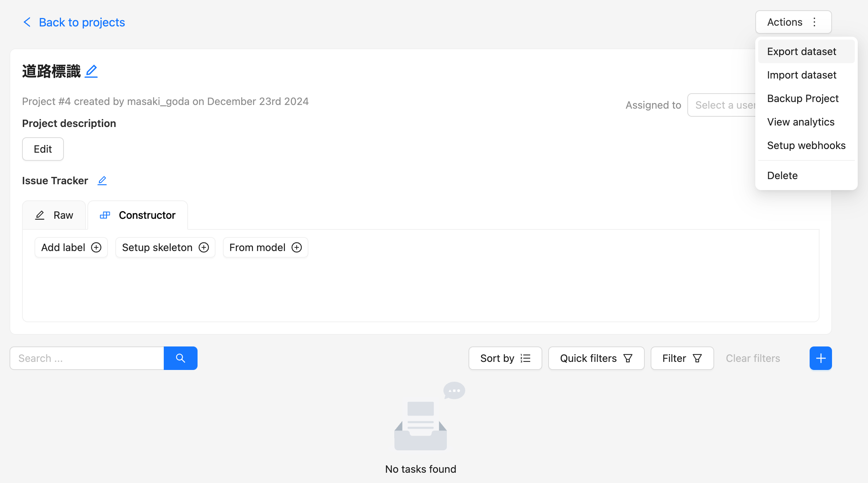Open the Sort by dropdown
The width and height of the screenshot is (868, 483).
(x=505, y=358)
